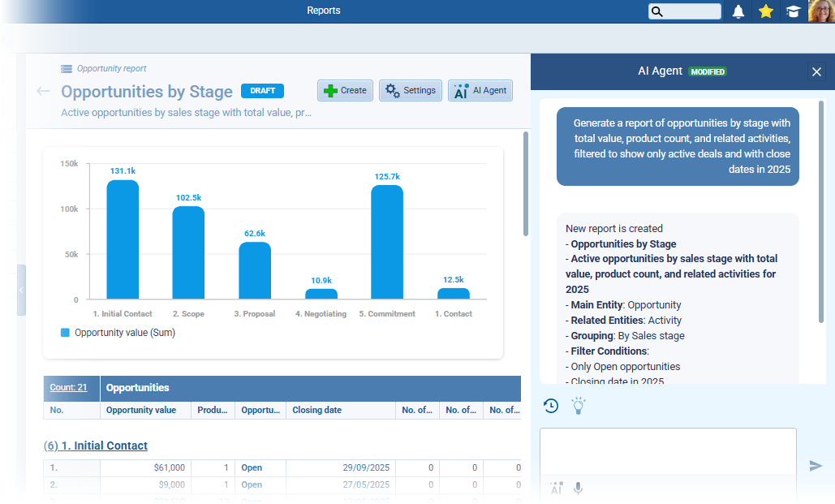Toggle Opportunity value (Sum) legend series
The image size is (835, 504).
coord(118,332)
